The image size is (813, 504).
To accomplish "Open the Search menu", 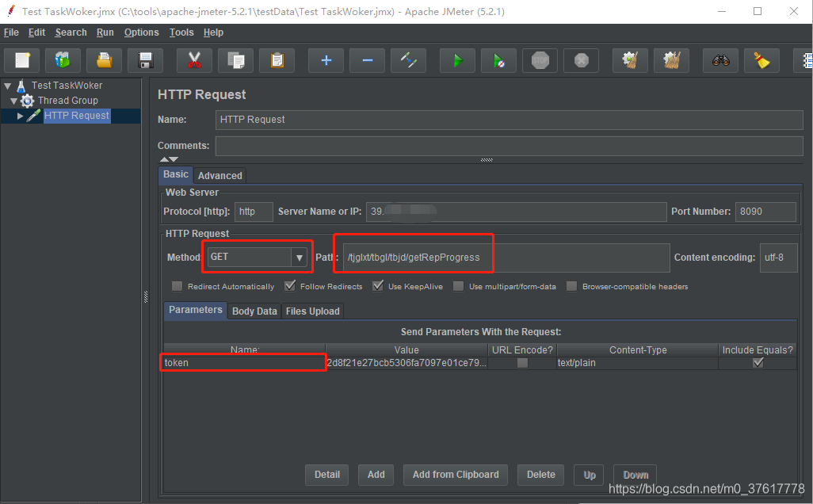I will (71, 32).
